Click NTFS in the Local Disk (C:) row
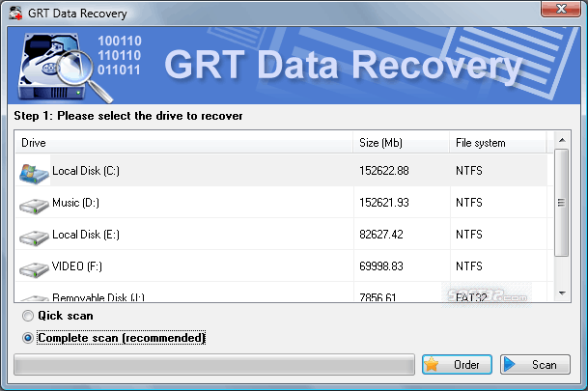 (x=469, y=171)
